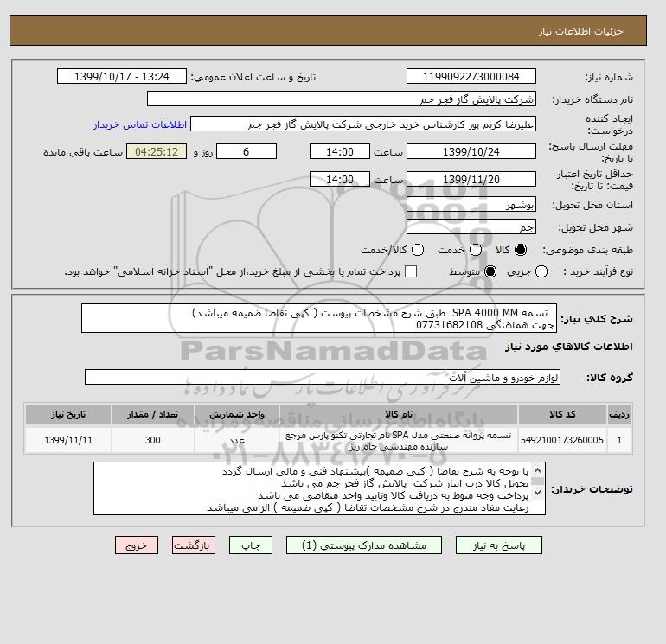
Task: Open مشاهده مدارک پیوستی (1) button
Action: coord(364,545)
